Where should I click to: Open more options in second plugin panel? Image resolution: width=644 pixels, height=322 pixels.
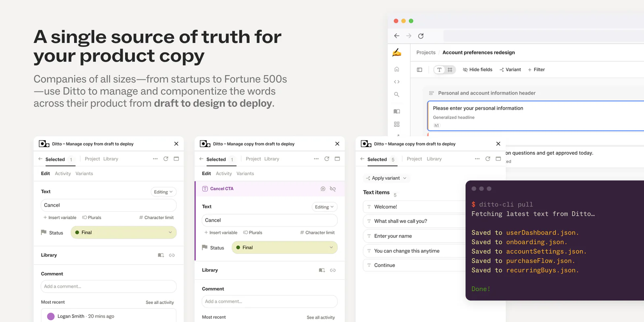coord(316,159)
